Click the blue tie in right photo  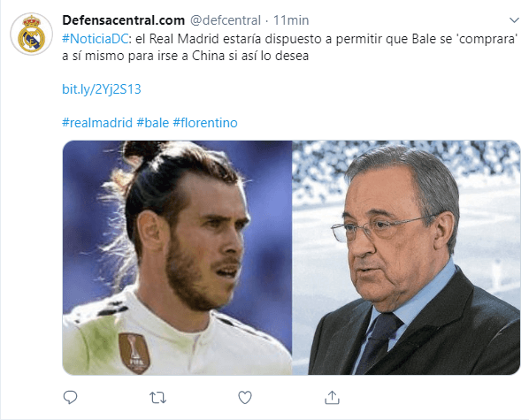click(379, 342)
